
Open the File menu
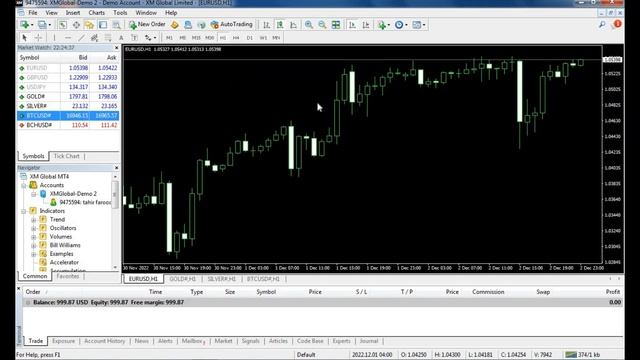click(33, 13)
